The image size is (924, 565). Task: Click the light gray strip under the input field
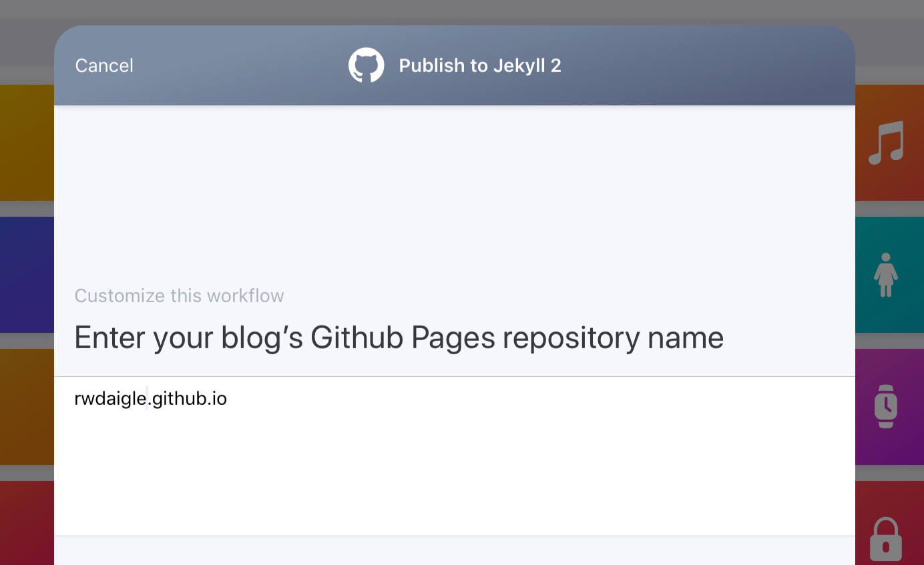click(454, 551)
